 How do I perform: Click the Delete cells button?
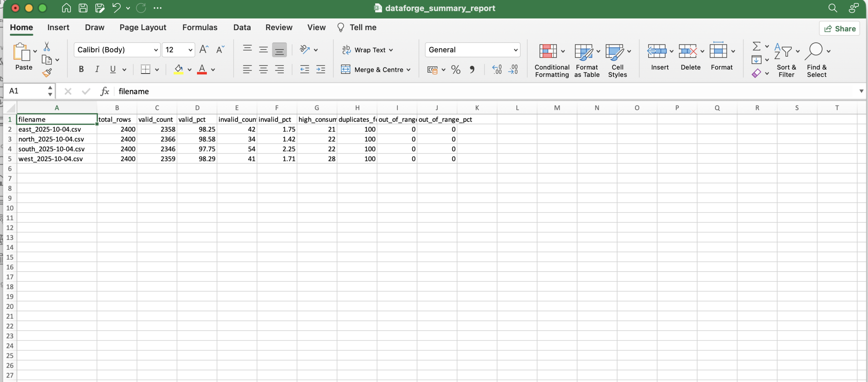(690, 57)
